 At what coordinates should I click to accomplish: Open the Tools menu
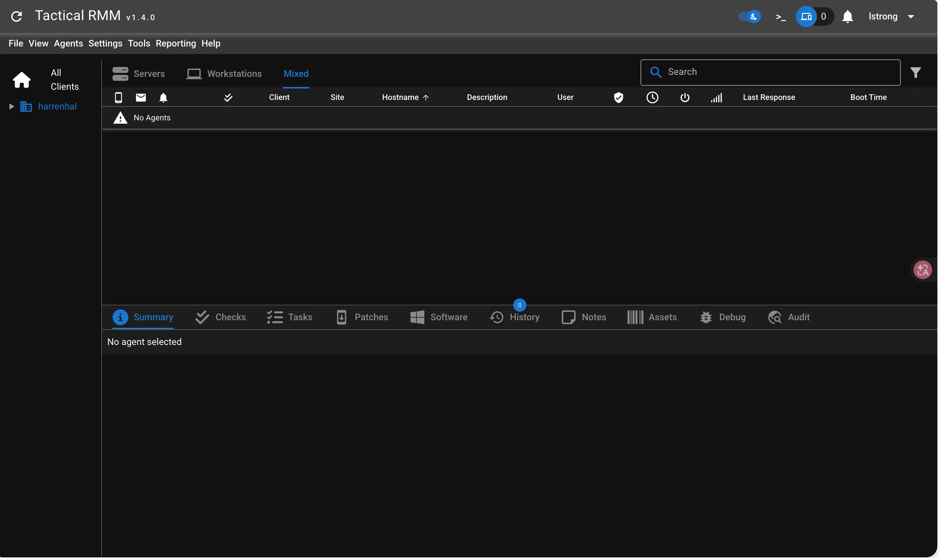coord(139,44)
